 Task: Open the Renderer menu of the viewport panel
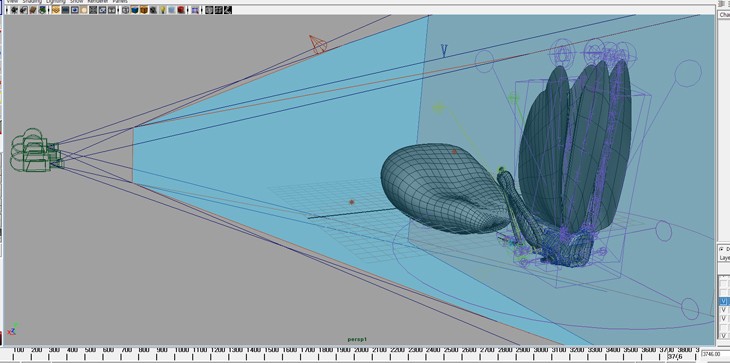(98, 1)
